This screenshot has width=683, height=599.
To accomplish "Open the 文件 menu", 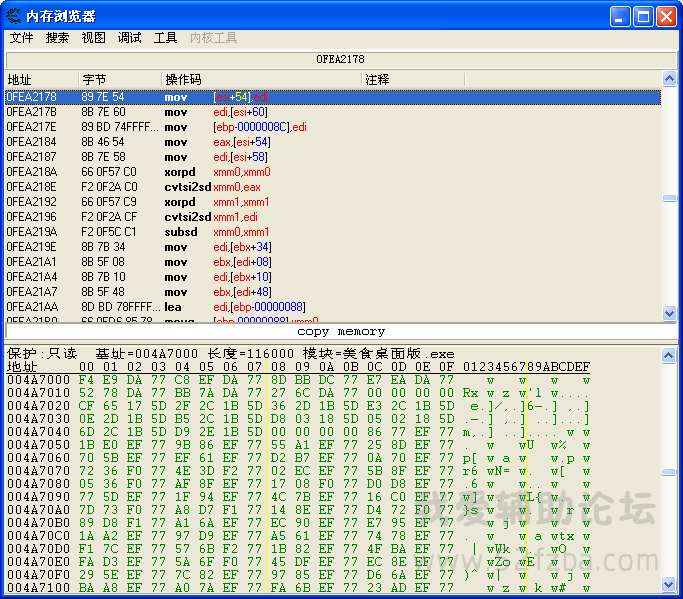I will (x=21, y=38).
